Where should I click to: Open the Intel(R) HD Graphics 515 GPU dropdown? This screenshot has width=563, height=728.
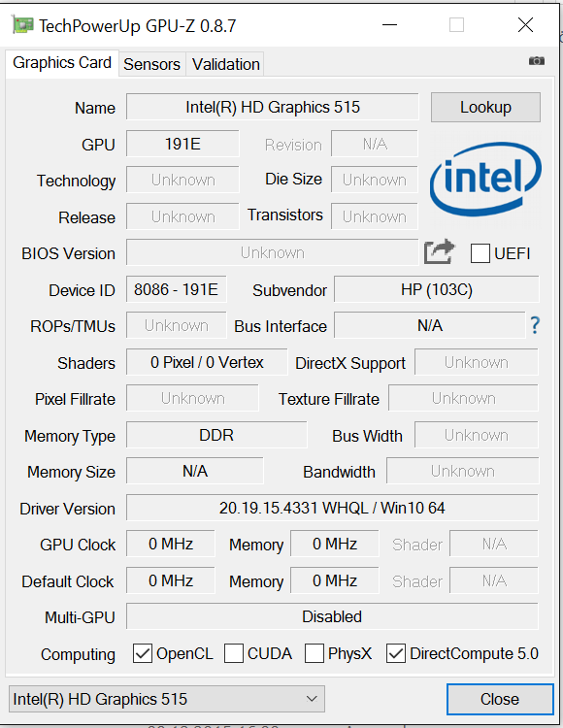click(167, 699)
